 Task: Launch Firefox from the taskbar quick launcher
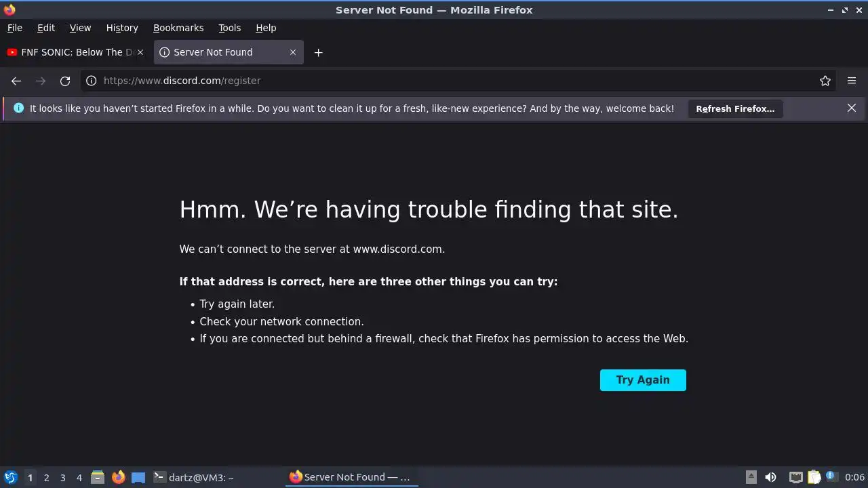click(x=119, y=477)
